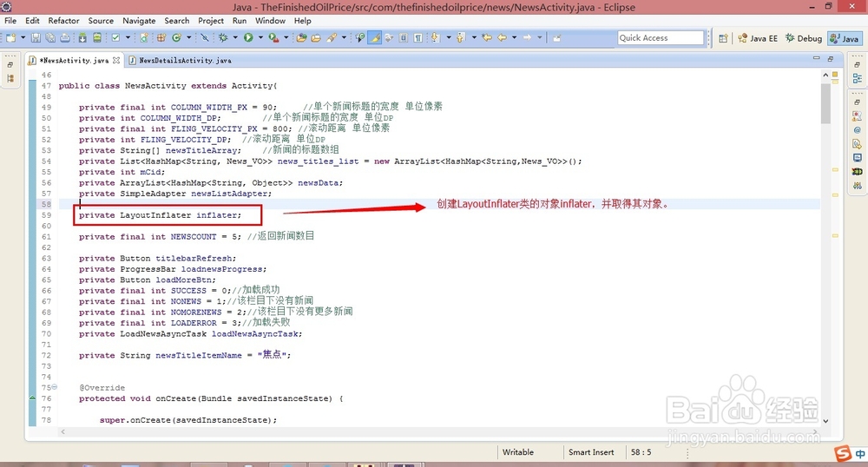This screenshot has width=868, height=467.
Task: Toggle Show Whitespace Characters pilcrow button
Action: point(418,37)
